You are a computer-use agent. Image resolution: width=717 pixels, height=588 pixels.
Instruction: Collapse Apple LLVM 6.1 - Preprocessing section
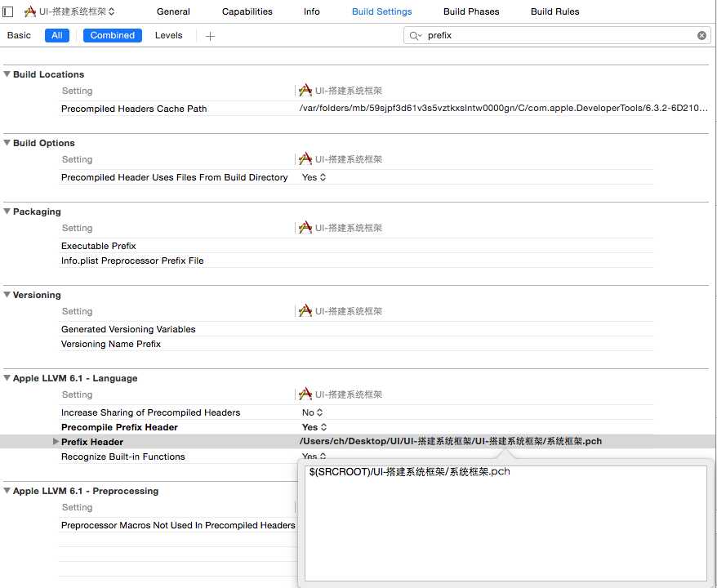[7, 491]
